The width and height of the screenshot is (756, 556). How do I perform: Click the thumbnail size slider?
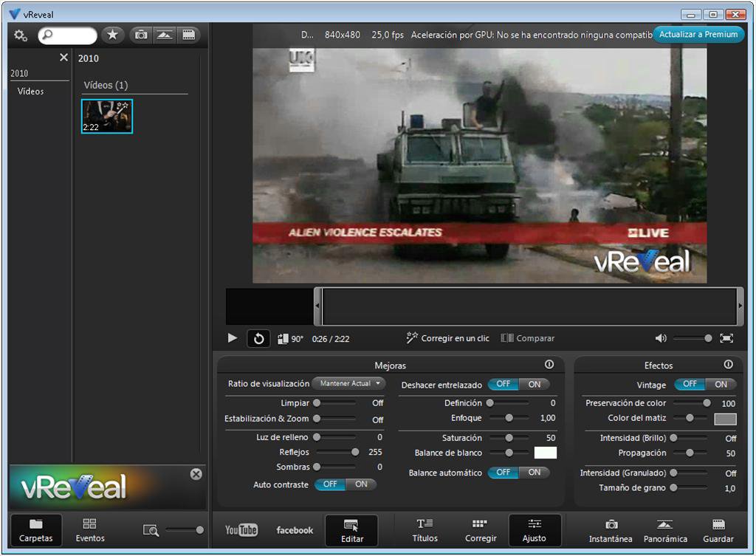(x=185, y=530)
